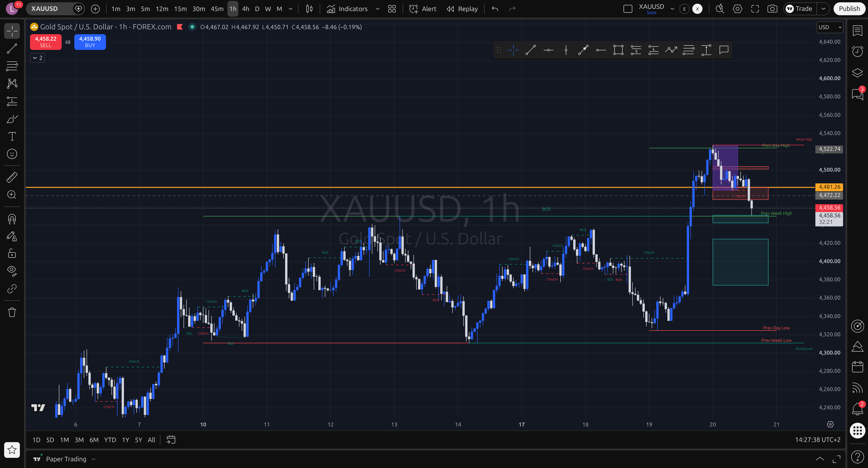Image resolution: width=868 pixels, height=468 pixels.
Task: Click the Publish button
Action: (x=849, y=9)
